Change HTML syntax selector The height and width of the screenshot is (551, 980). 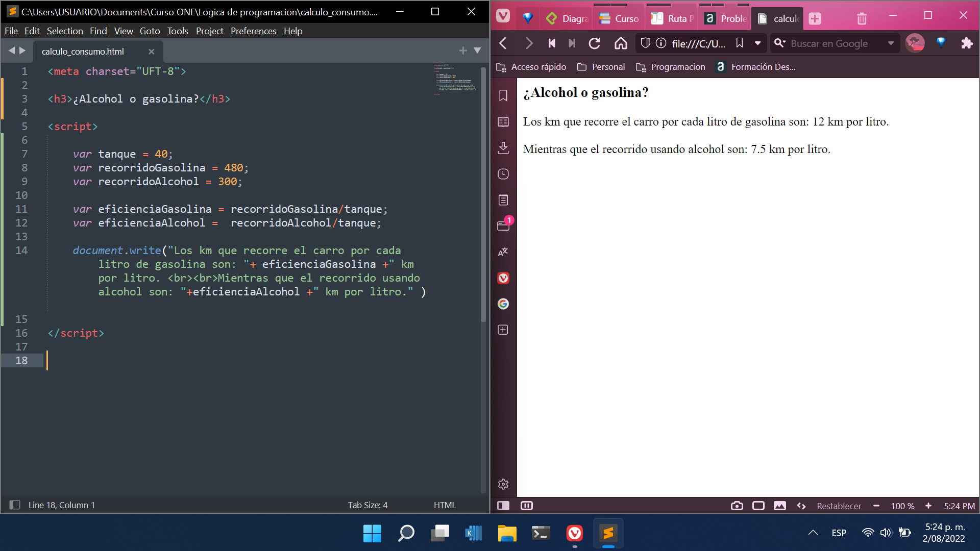pos(445,505)
